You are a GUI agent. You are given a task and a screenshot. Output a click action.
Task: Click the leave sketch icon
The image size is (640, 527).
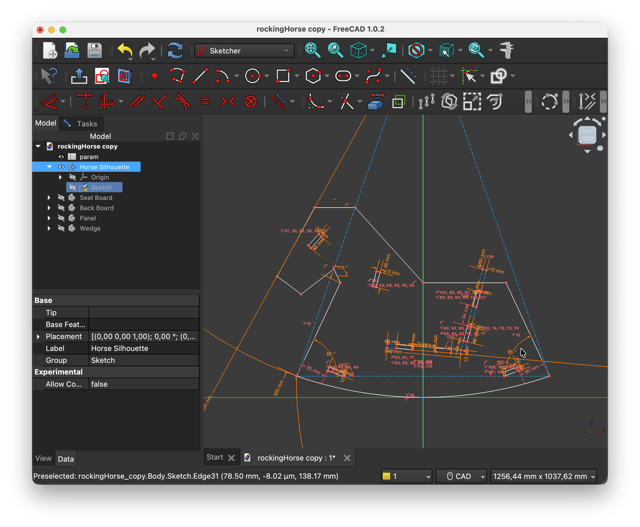coord(79,76)
